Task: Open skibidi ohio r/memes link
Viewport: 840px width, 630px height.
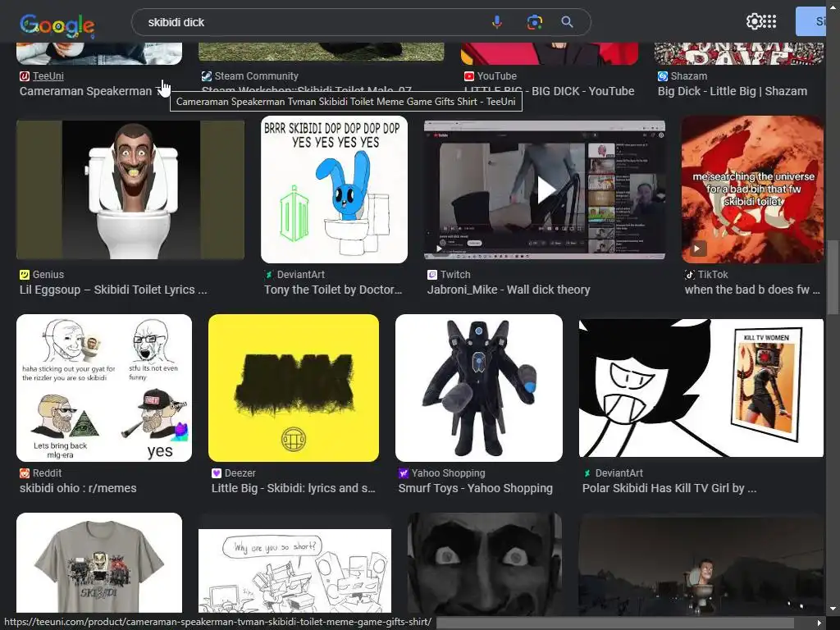Action: [78, 488]
